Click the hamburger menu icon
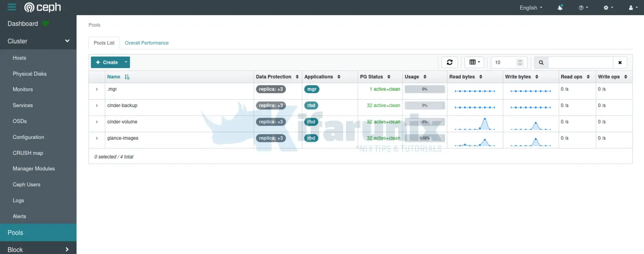 (11, 7)
